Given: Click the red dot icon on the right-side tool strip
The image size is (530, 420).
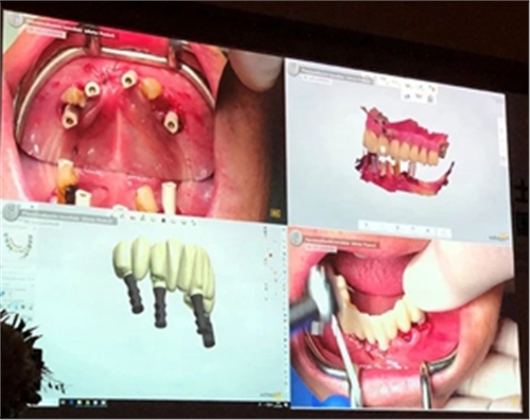Looking at the screenshot, I should pos(271,255).
